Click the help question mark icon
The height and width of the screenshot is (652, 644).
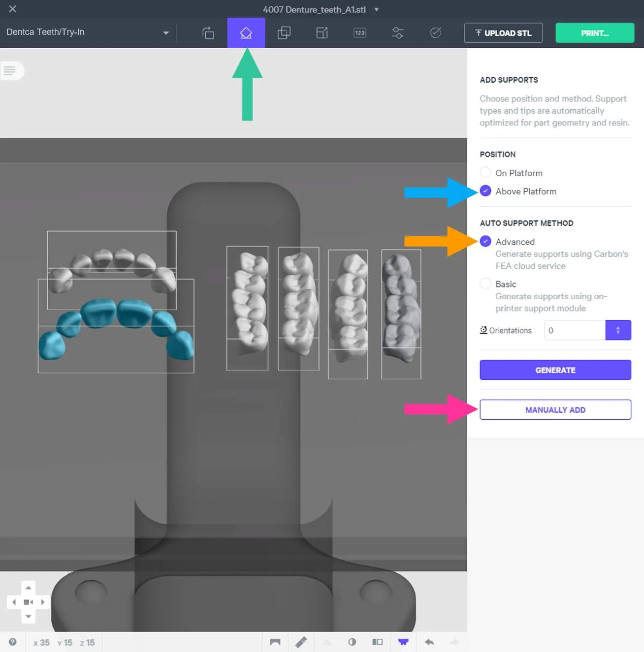[x=13, y=642]
